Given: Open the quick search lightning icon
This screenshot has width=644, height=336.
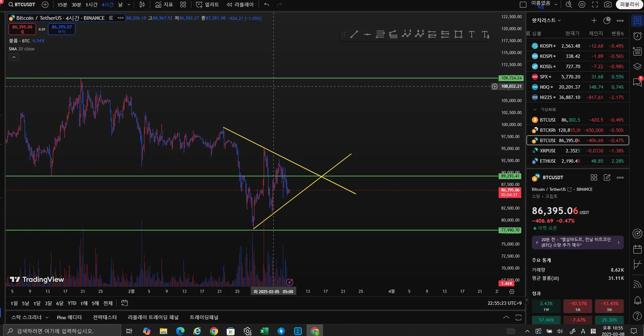Looking at the screenshot, I should coord(569,4).
